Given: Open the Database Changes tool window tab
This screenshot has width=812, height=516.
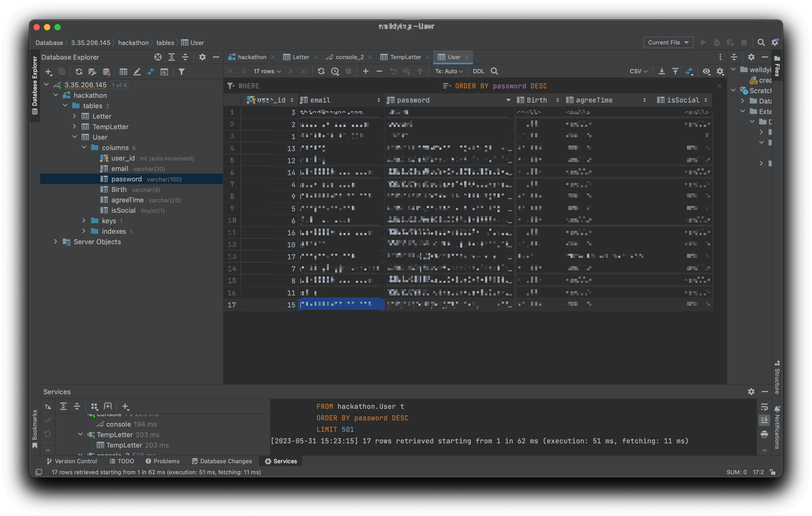Looking at the screenshot, I should (x=222, y=461).
